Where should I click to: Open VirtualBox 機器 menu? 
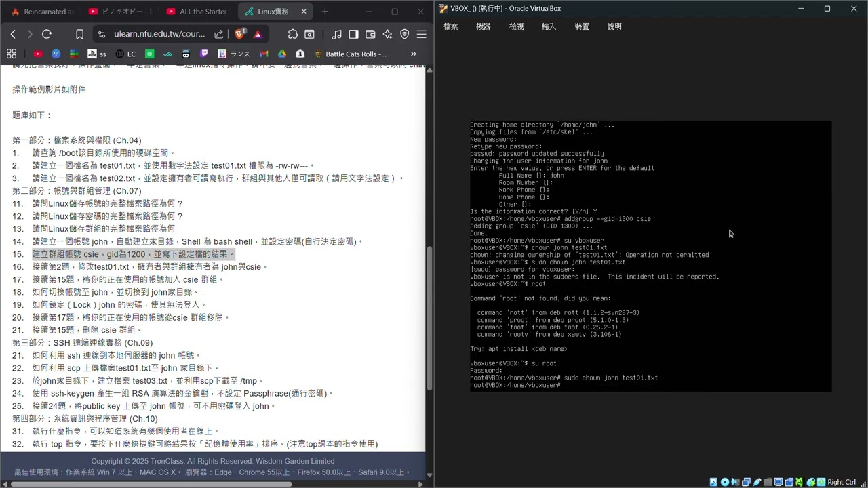[x=484, y=26]
